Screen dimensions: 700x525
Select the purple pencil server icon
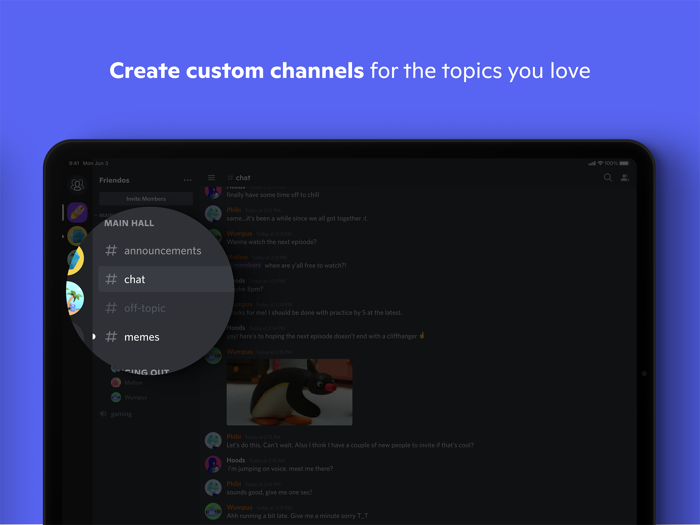tap(77, 212)
